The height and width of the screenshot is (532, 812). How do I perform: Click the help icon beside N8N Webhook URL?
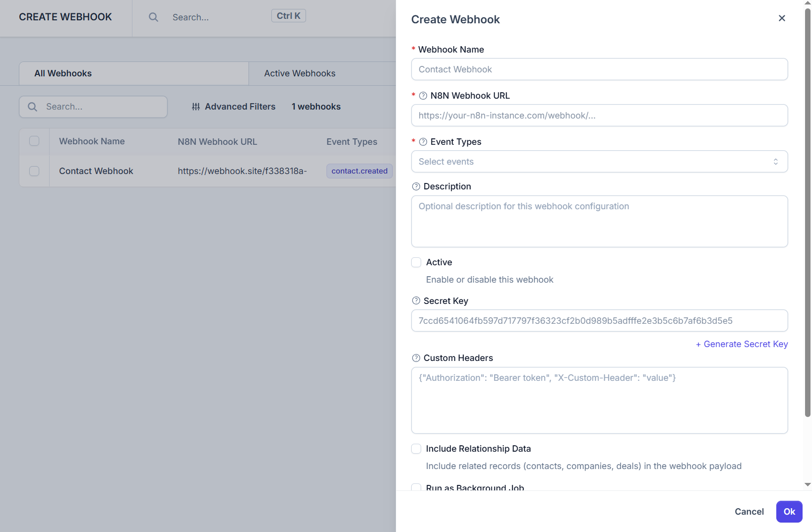pyautogui.click(x=423, y=96)
